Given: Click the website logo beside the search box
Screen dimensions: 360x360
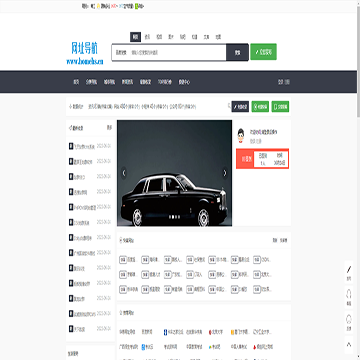Looking at the screenshot, I should coord(85,53).
